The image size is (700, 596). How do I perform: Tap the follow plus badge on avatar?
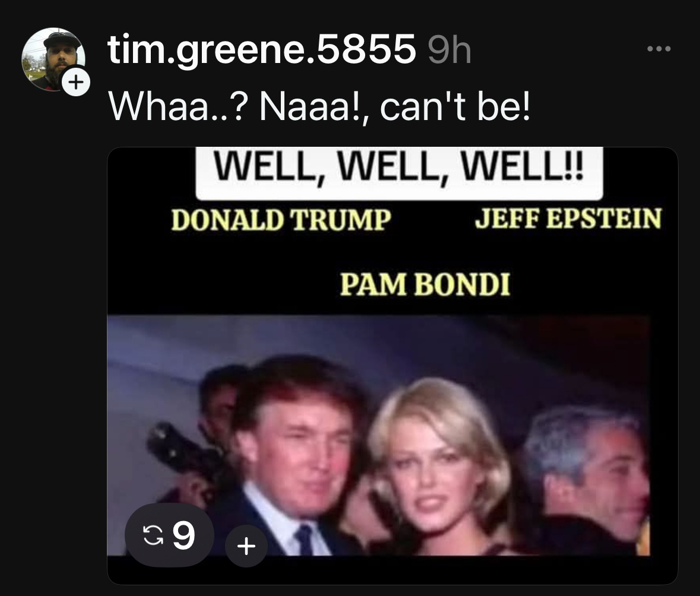(x=76, y=82)
